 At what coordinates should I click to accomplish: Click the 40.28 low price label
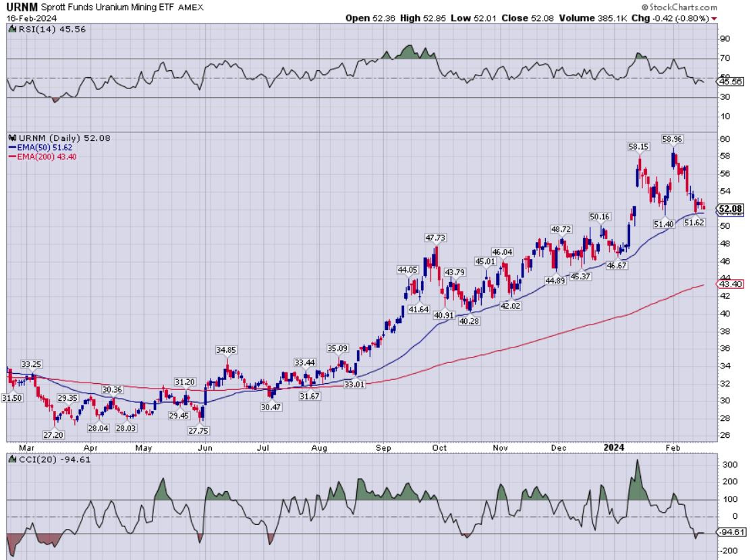coord(469,320)
